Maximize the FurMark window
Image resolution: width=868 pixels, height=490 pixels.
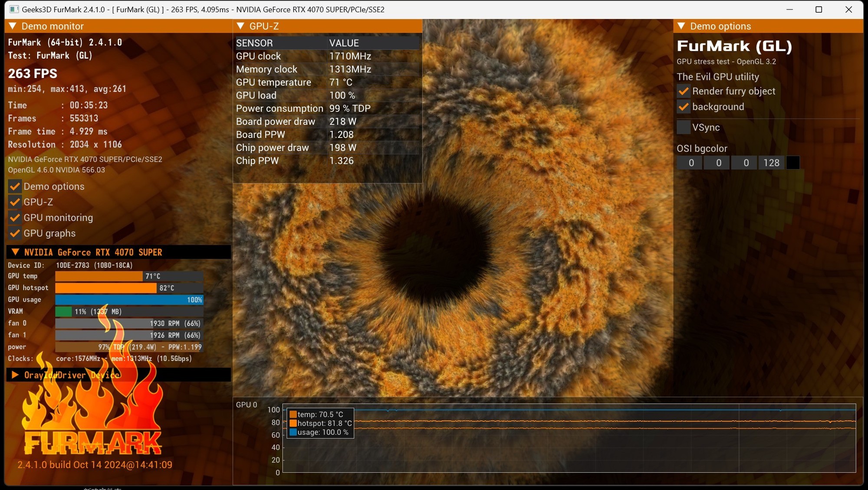819,9
